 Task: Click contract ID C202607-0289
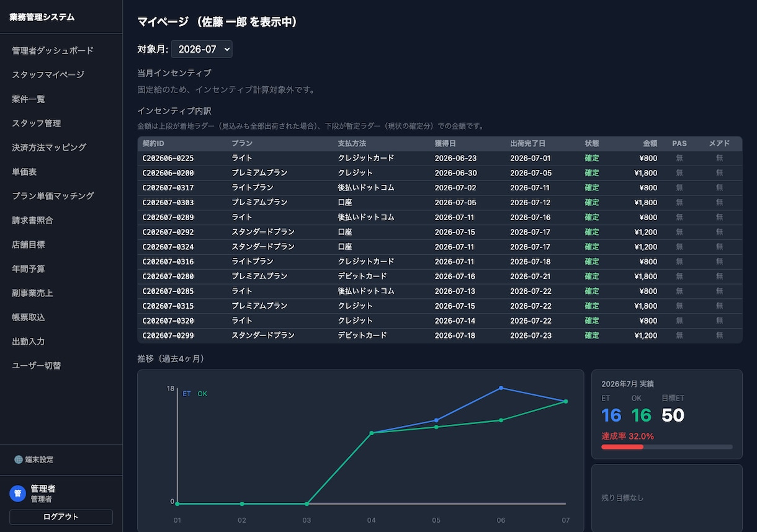click(x=168, y=217)
